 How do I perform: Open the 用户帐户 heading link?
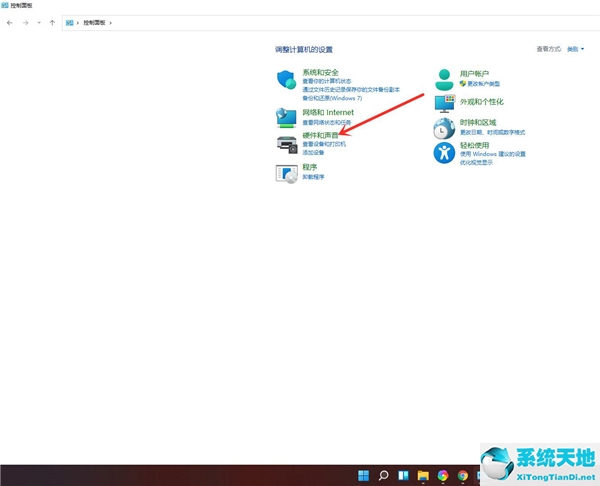click(x=474, y=73)
